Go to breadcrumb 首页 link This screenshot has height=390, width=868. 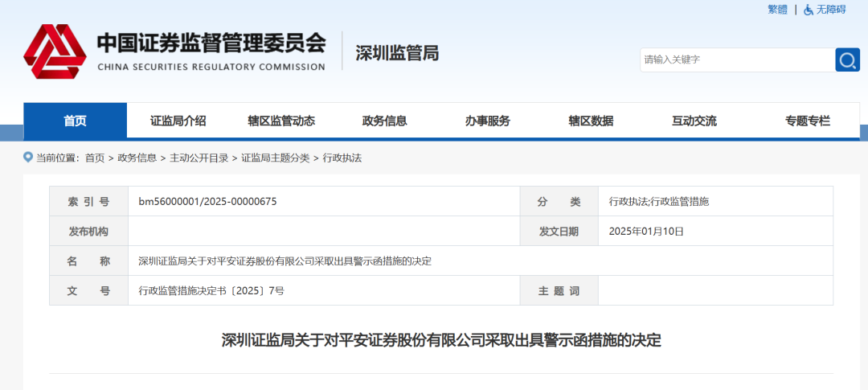click(95, 158)
